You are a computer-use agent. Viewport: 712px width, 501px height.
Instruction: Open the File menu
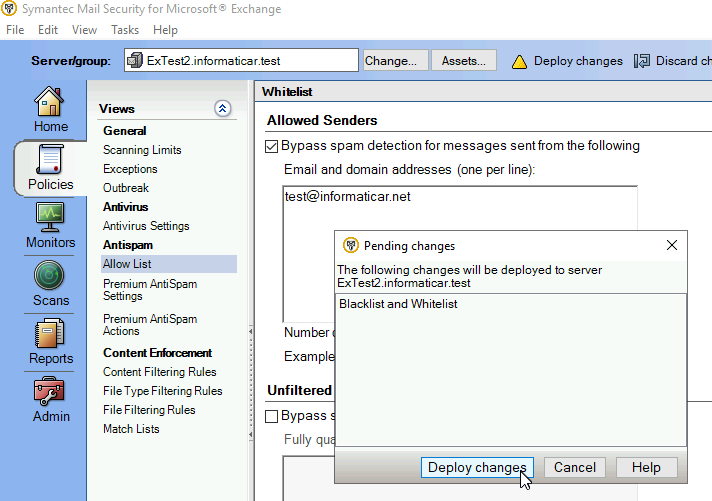coord(15,30)
